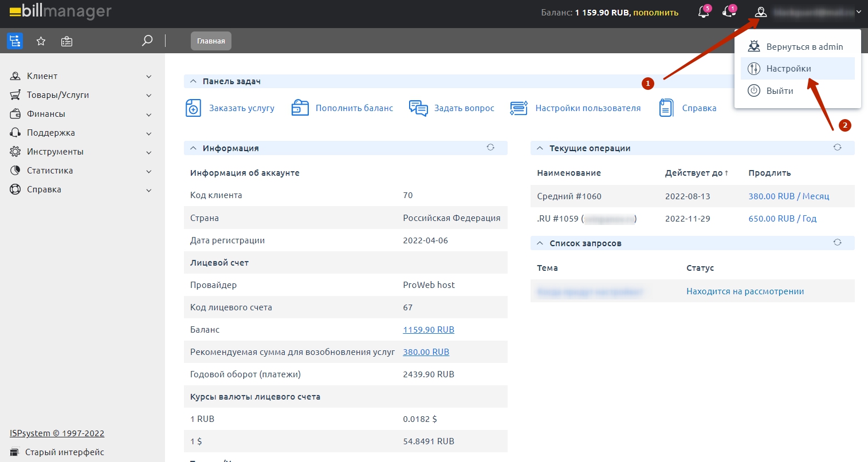Collapse the 'Информация' section

pos(193,148)
